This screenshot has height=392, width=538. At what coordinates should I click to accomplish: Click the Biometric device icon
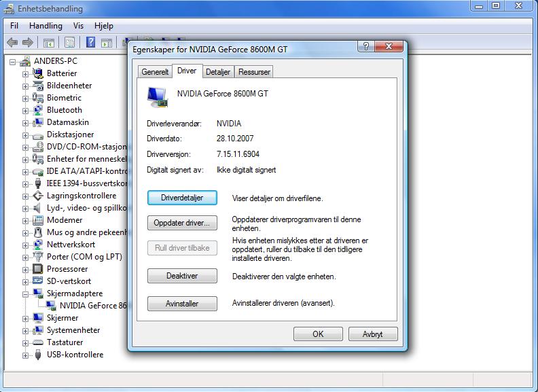(38, 98)
